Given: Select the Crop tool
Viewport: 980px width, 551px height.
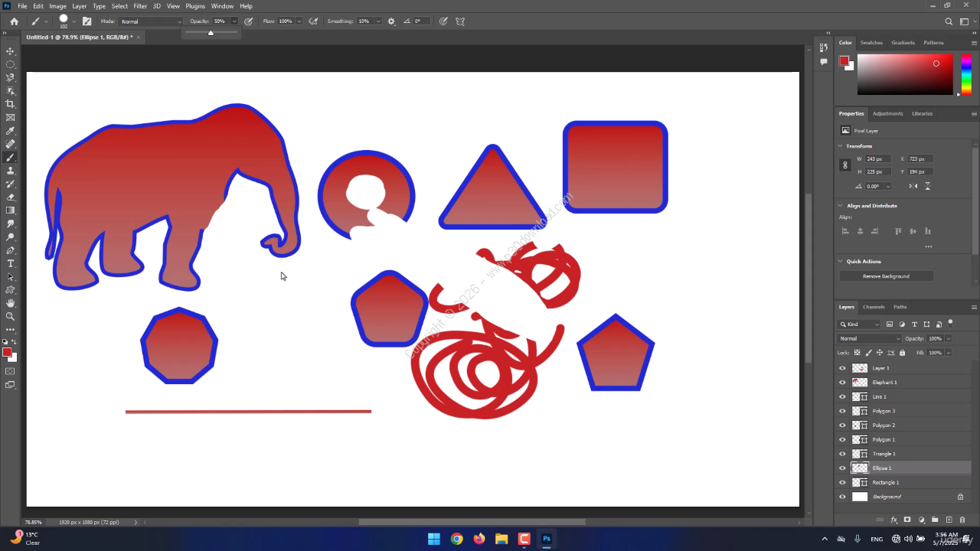Looking at the screenshot, I should tap(10, 104).
